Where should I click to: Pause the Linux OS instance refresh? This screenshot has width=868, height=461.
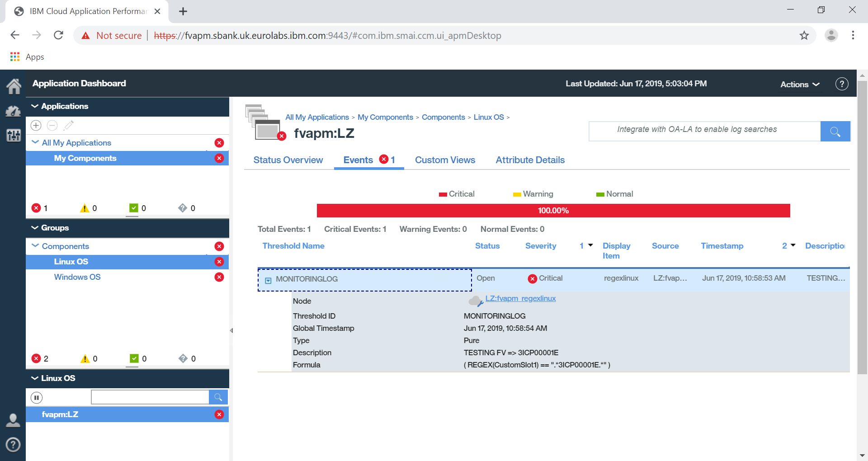[37, 398]
